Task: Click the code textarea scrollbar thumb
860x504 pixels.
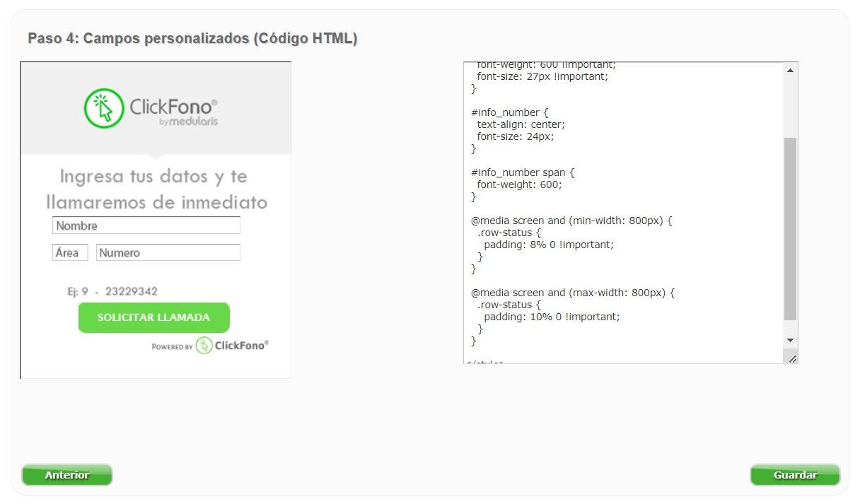Action: (x=791, y=229)
